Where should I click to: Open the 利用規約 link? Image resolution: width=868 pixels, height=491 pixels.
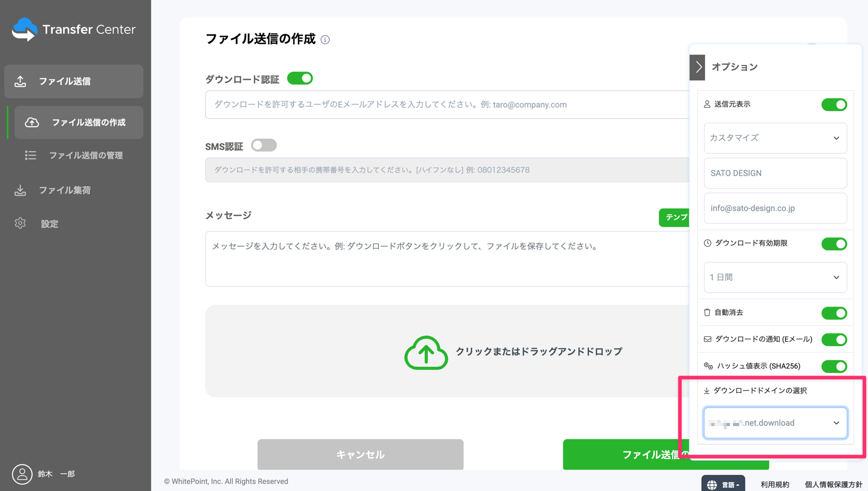774,484
